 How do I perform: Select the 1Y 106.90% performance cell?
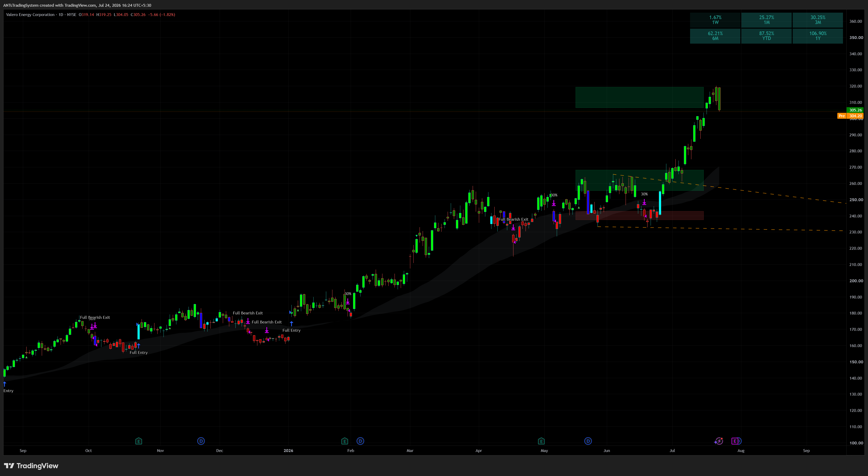[x=818, y=36]
